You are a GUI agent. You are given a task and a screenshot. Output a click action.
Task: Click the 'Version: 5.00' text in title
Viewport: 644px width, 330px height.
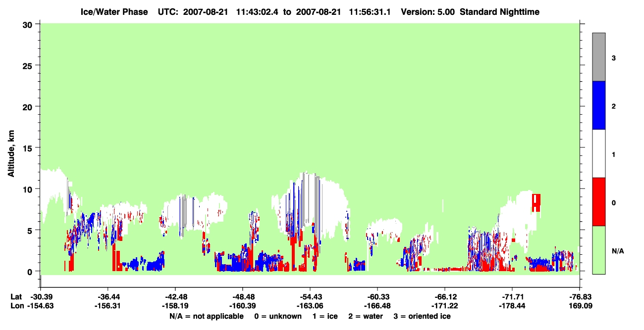[428, 11]
